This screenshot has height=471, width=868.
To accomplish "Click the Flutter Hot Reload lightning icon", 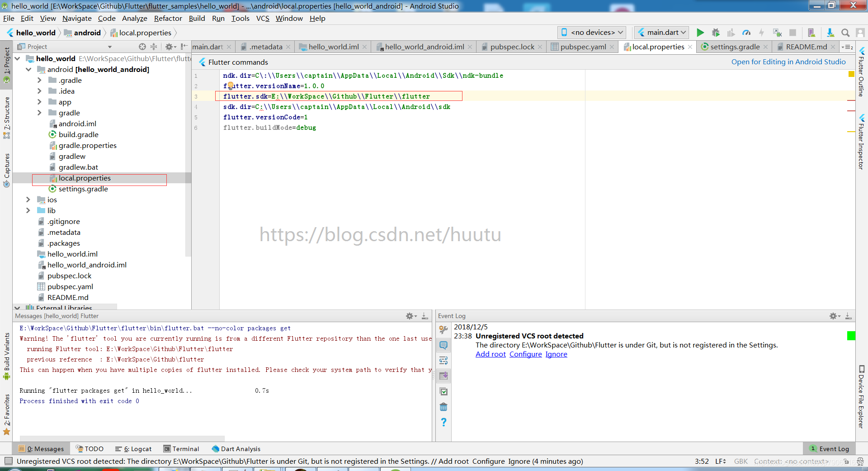I will tap(762, 33).
